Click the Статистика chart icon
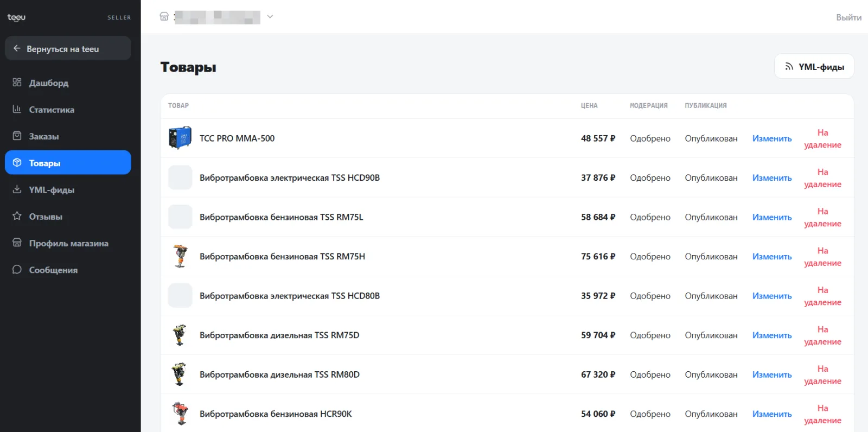 tap(17, 109)
